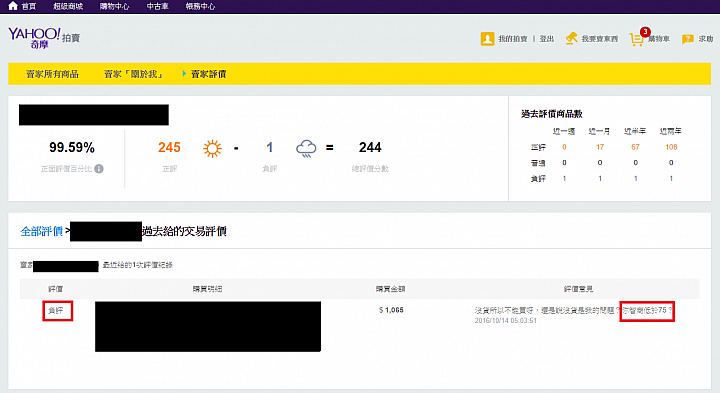Click the gavel icon for 我要賣東西
This screenshot has height=393, width=720.
[x=571, y=39]
